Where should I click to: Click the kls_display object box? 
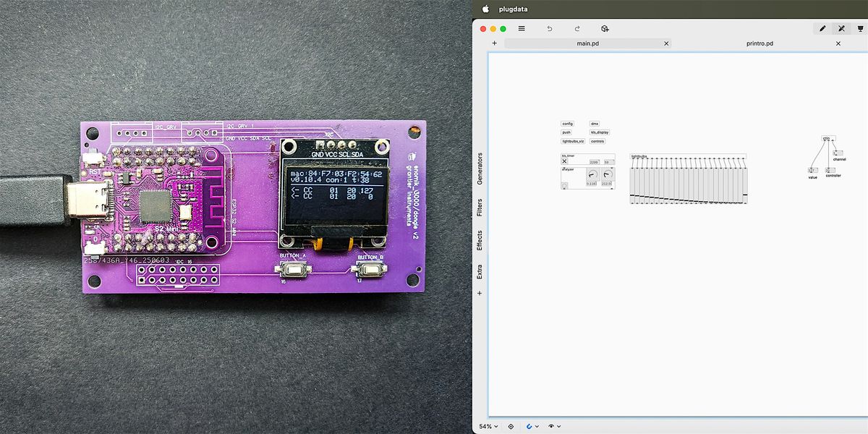point(600,132)
